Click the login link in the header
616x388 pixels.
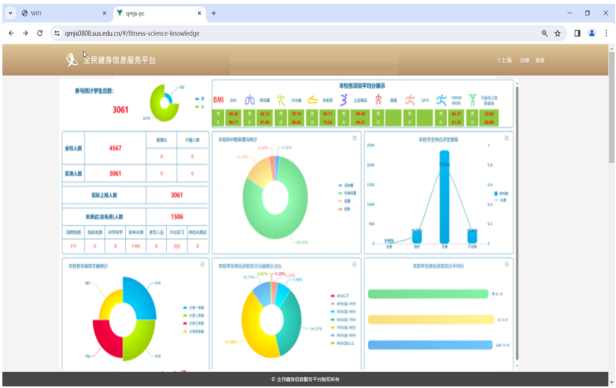click(x=540, y=60)
